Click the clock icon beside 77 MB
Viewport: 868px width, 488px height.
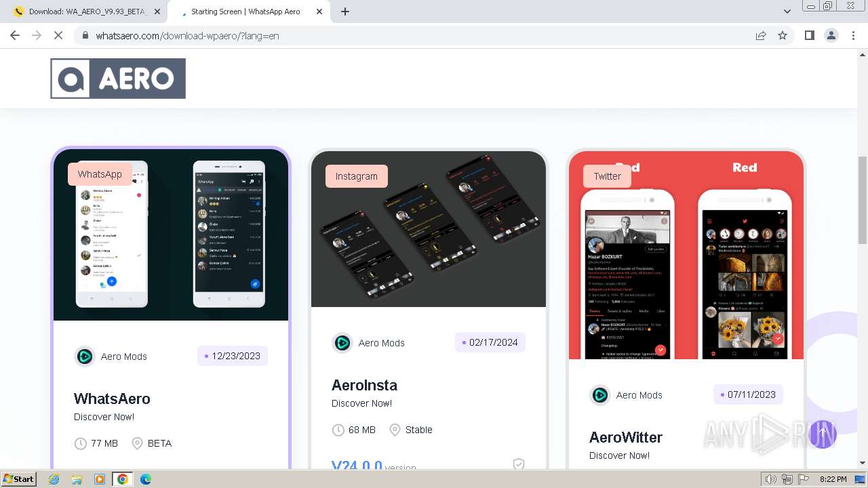pos(80,443)
